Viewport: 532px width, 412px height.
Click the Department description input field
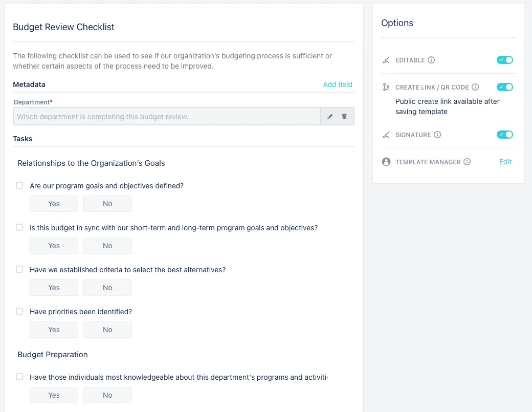[x=167, y=117]
